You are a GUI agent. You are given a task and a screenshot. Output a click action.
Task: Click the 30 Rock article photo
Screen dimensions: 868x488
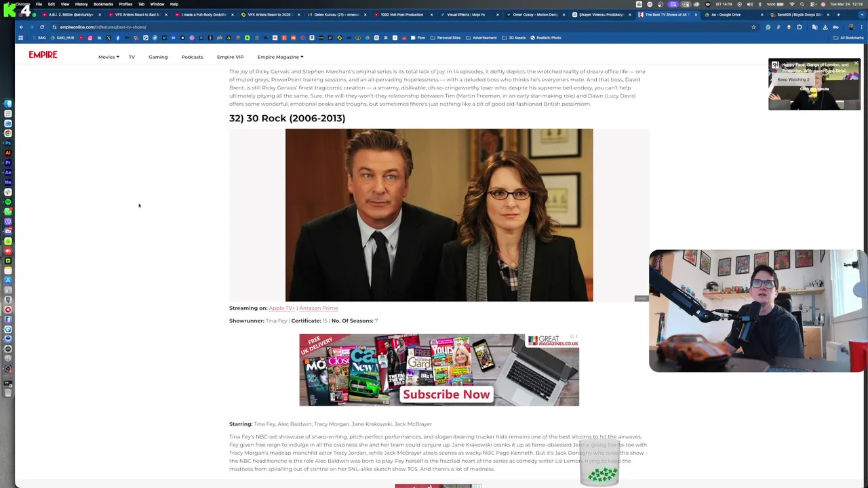(439, 215)
